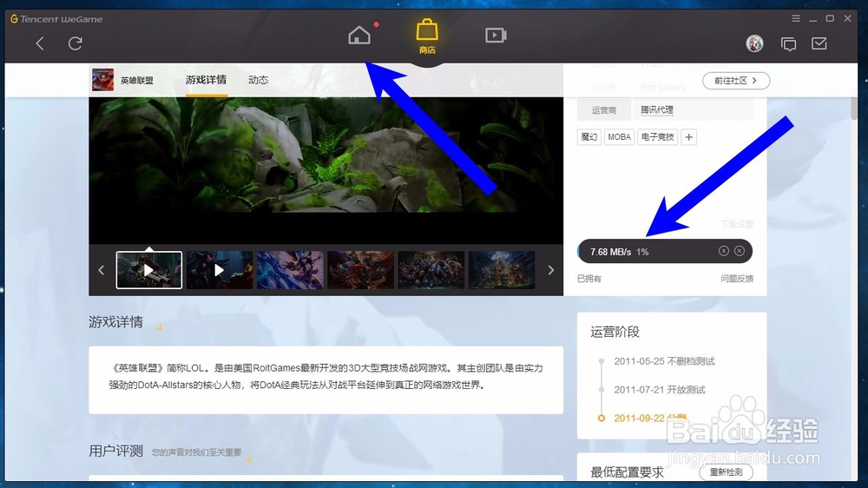This screenshot has height=488, width=868.
Task: Click the download progress bar
Action: click(664, 252)
